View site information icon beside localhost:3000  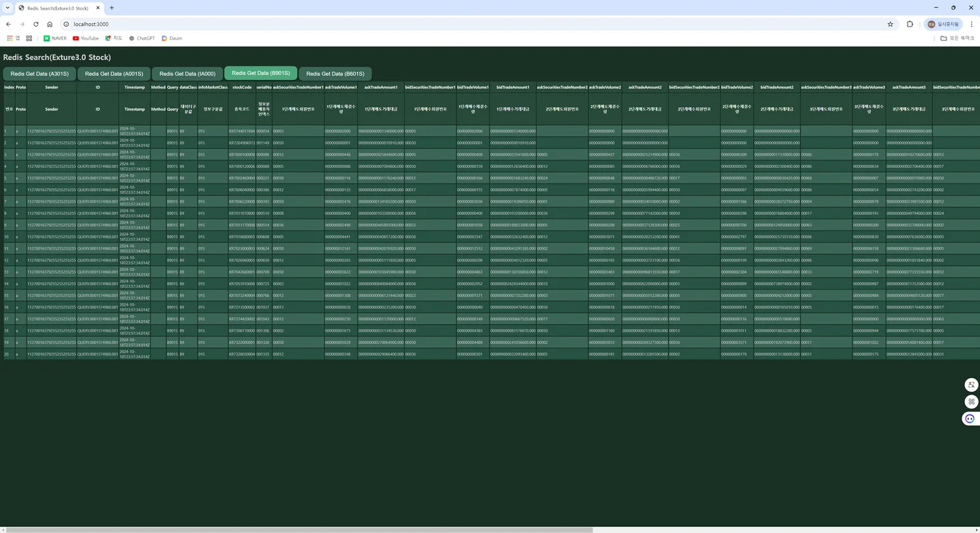(x=66, y=24)
